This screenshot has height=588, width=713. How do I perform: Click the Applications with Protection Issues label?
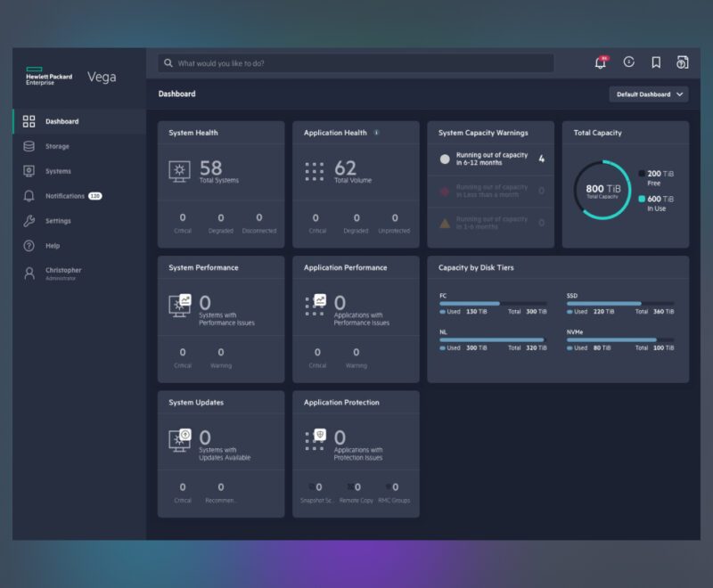point(358,453)
